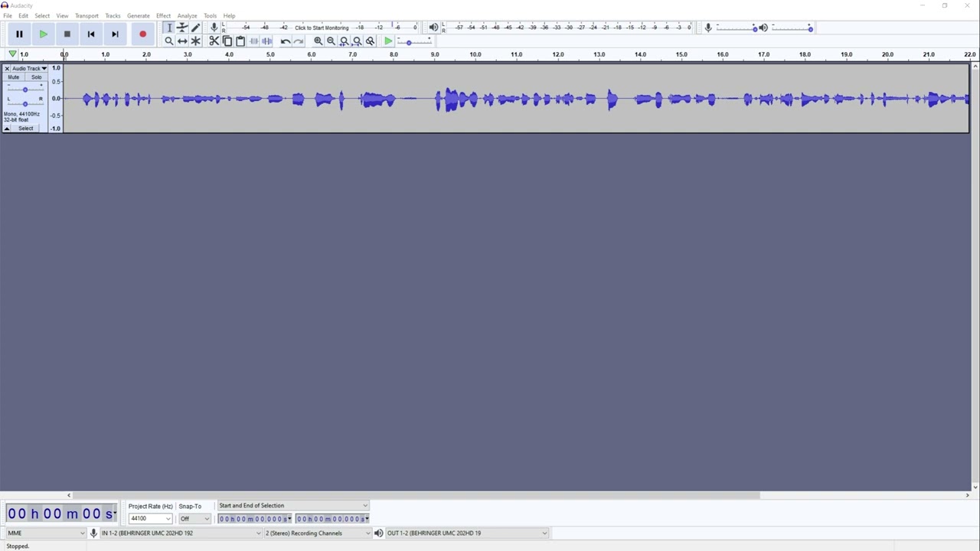Click the Zoom Out magnifier icon
Screen dimensions: 980x551
click(x=331, y=41)
